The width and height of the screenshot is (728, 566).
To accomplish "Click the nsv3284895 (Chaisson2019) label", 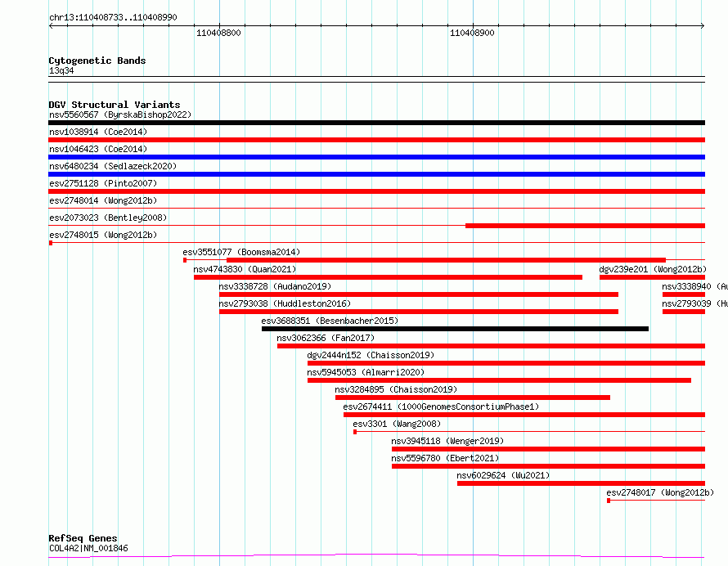I will pos(396,389).
